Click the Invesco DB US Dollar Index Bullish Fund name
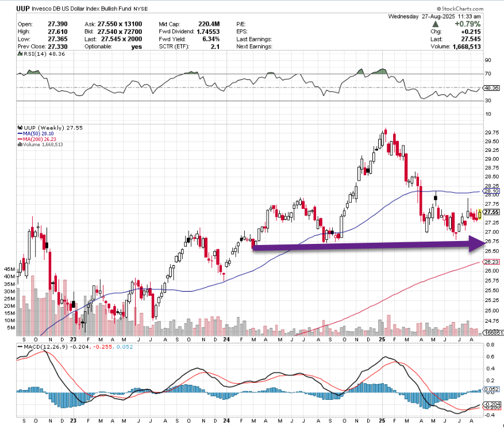Image resolution: width=504 pixels, height=428 pixels. pyautogui.click(x=82, y=9)
